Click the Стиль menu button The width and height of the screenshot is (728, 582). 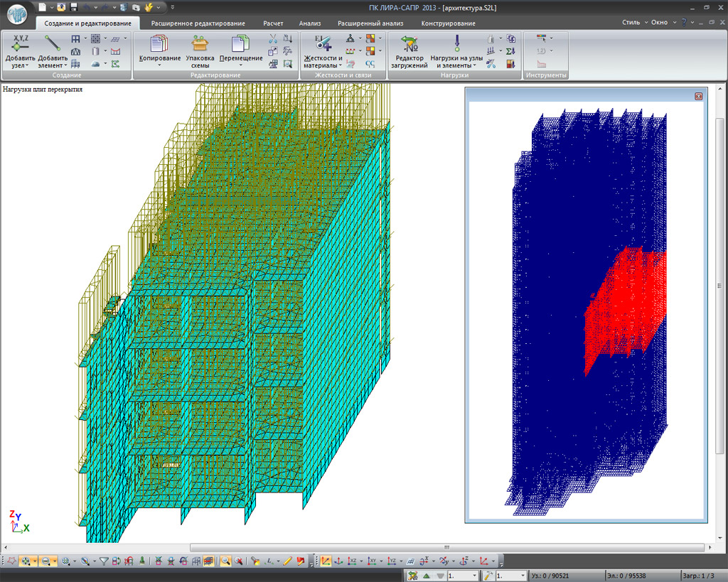[x=631, y=22]
